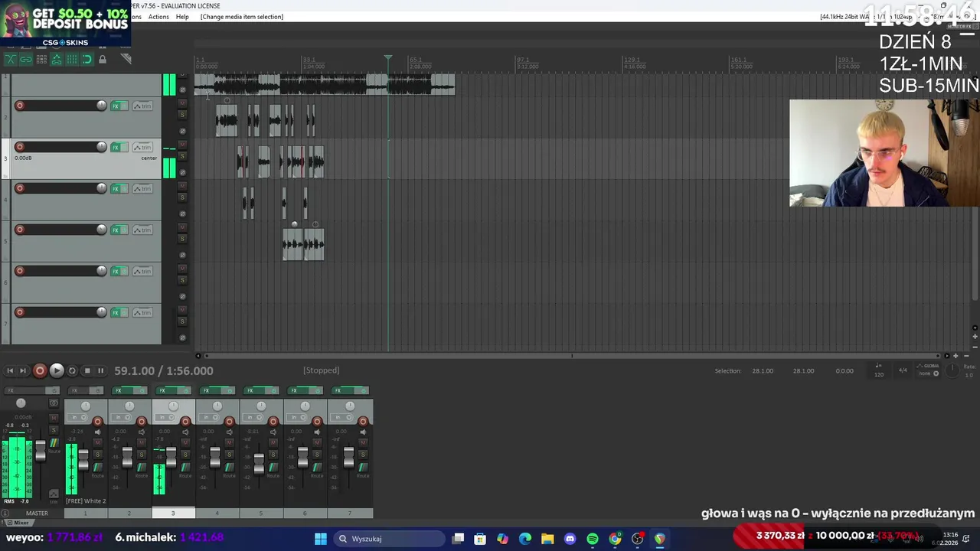Viewport: 980px width, 551px height.
Task: Toggle snap magnet icon in toolbar
Action: [x=87, y=59]
